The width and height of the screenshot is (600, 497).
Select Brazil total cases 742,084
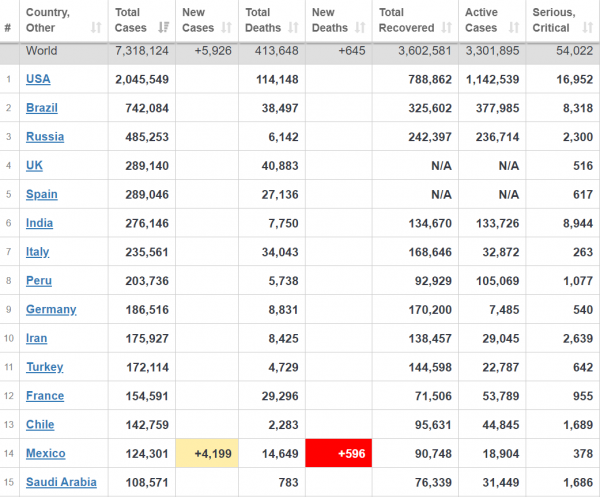(147, 108)
